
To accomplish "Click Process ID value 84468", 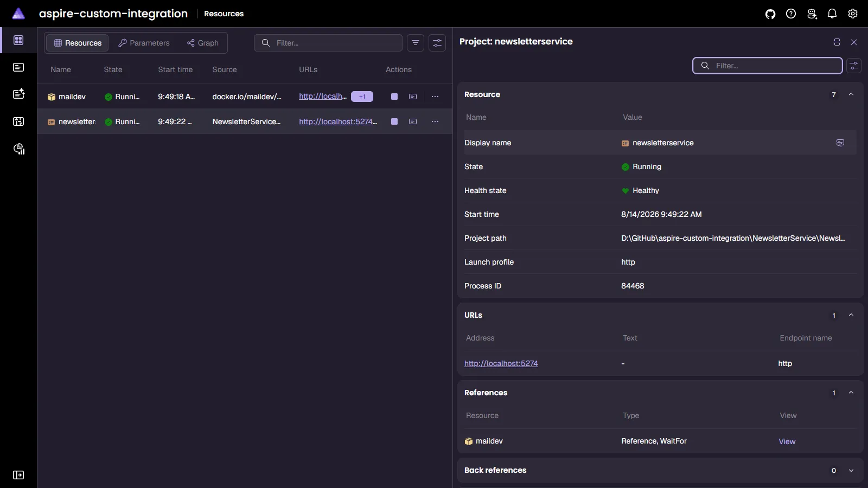I will [633, 286].
